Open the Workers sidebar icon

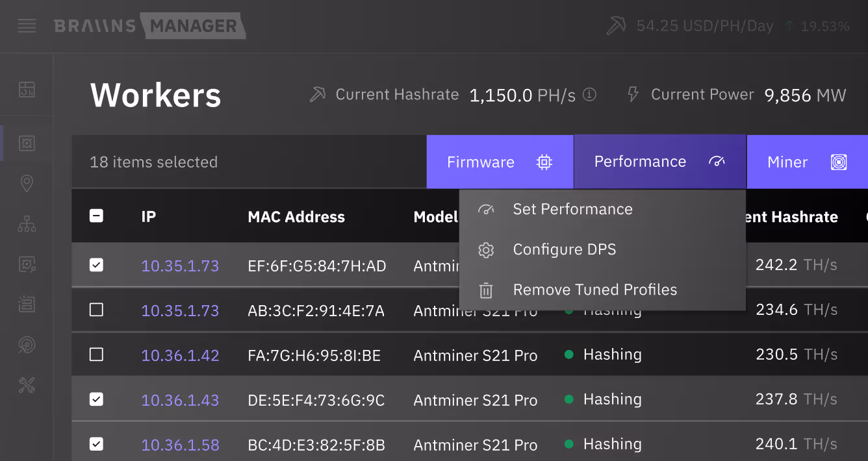27,143
